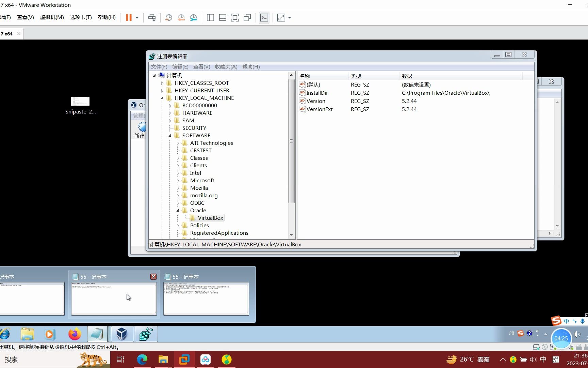
Task: Open the registry editor 收藏夹(A) menu
Action: click(x=226, y=67)
